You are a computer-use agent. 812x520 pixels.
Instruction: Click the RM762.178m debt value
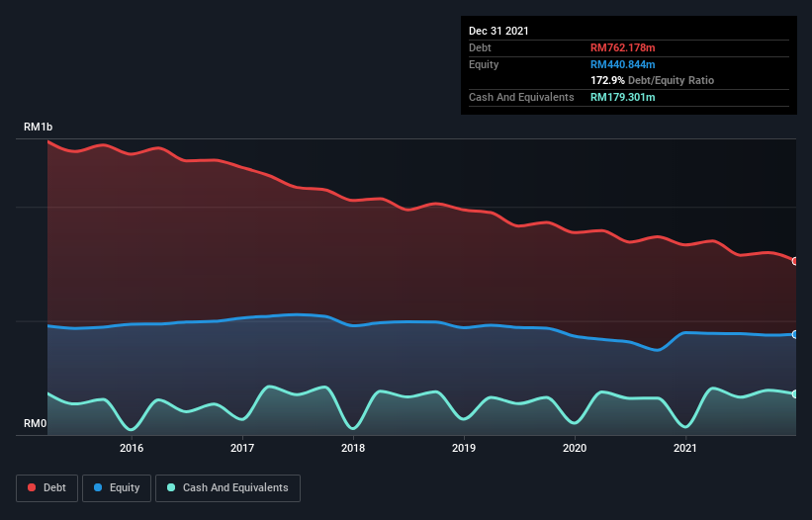pyautogui.click(x=622, y=47)
